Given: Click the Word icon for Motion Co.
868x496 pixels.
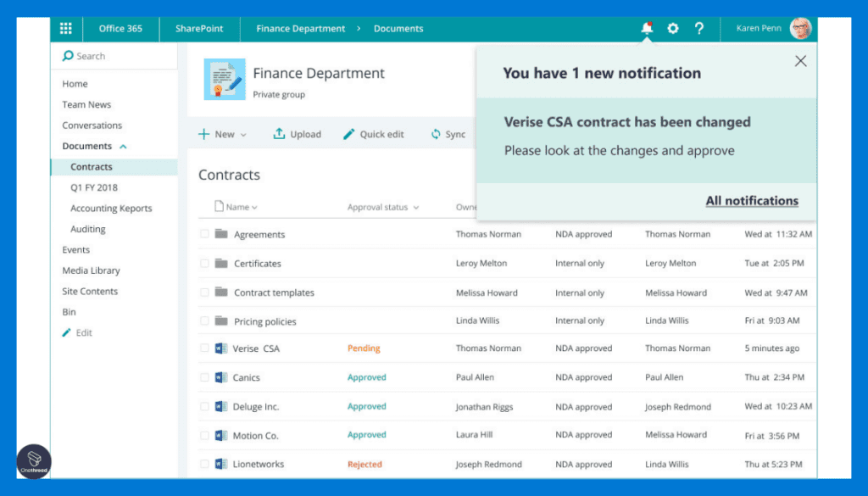Looking at the screenshot, I should (x=221, y=435).
